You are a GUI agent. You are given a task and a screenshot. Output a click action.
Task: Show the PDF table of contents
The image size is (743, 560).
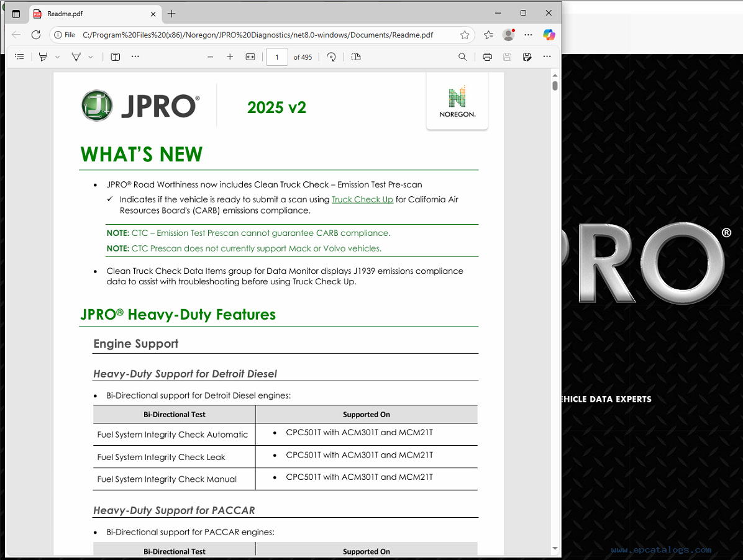[x=19, y=56]
